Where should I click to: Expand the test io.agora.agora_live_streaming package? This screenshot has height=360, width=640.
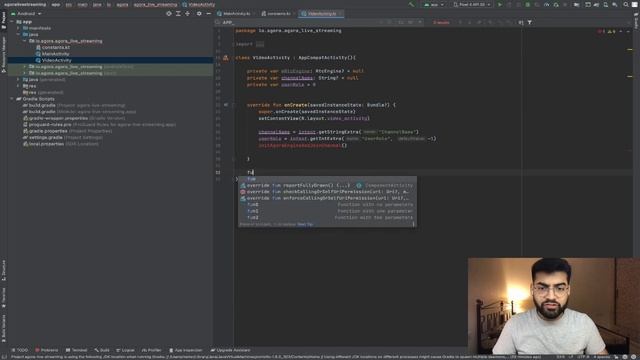pos(24,73)
